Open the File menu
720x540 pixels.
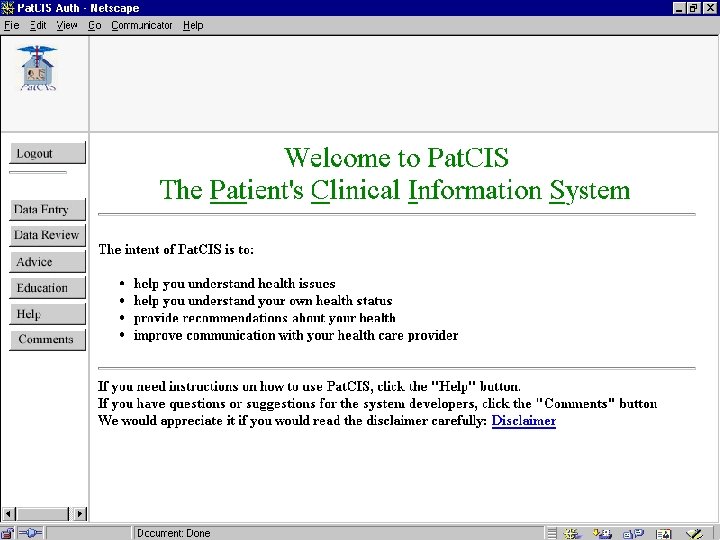coord(11,25)
